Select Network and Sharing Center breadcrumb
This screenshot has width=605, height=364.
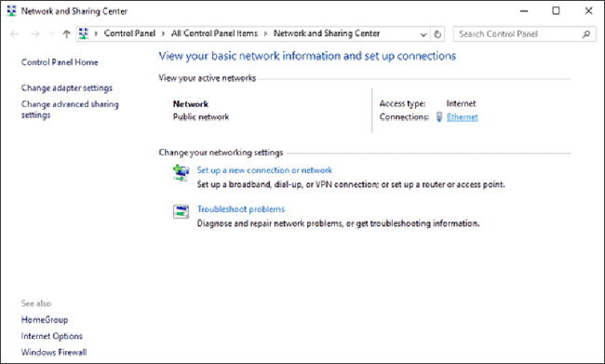[327, 34]
